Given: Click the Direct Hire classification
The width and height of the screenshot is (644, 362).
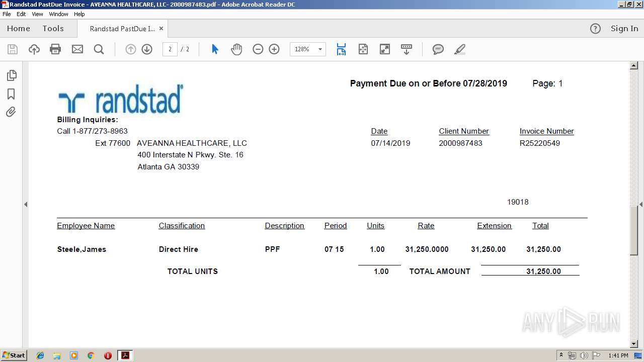Looking at the screenshot, I should pyautogui.click(x=179, y=249).
